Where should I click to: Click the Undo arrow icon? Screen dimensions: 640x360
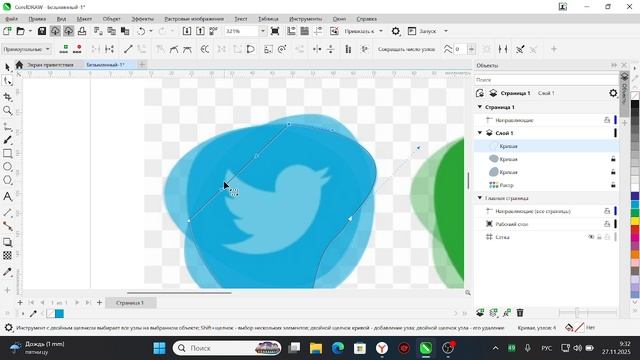pyautogui.click(x=141, y=31)
